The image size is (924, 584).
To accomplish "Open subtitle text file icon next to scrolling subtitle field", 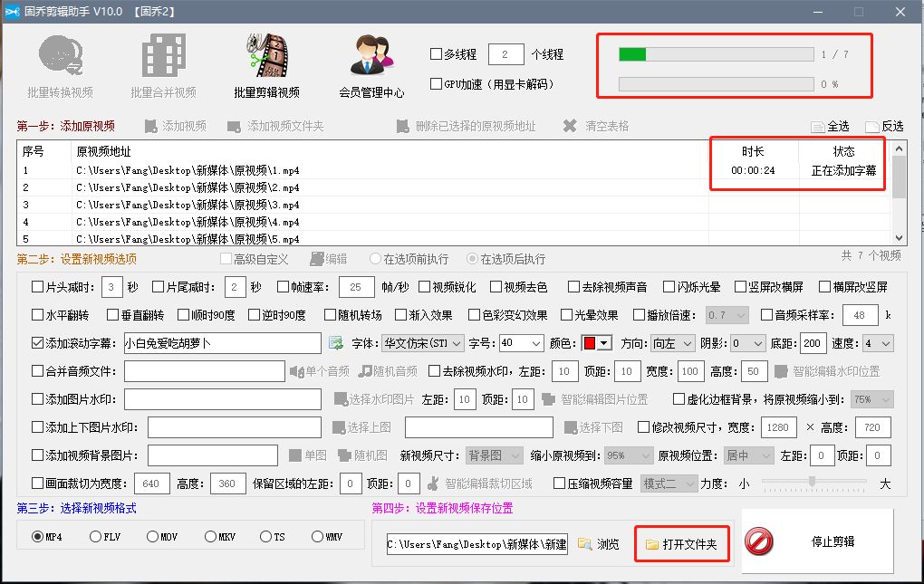I will pyautogui.click(x=336, y=343).
